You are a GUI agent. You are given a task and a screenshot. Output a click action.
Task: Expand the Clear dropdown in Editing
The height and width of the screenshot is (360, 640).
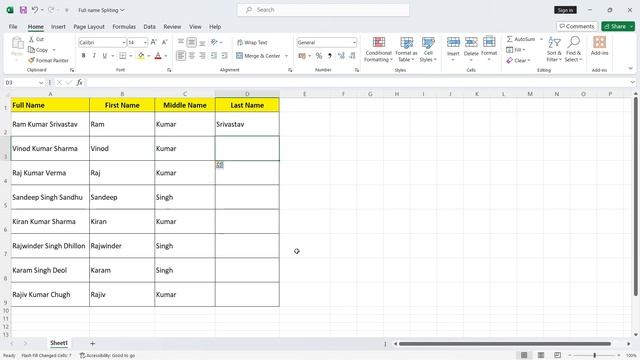529,60
